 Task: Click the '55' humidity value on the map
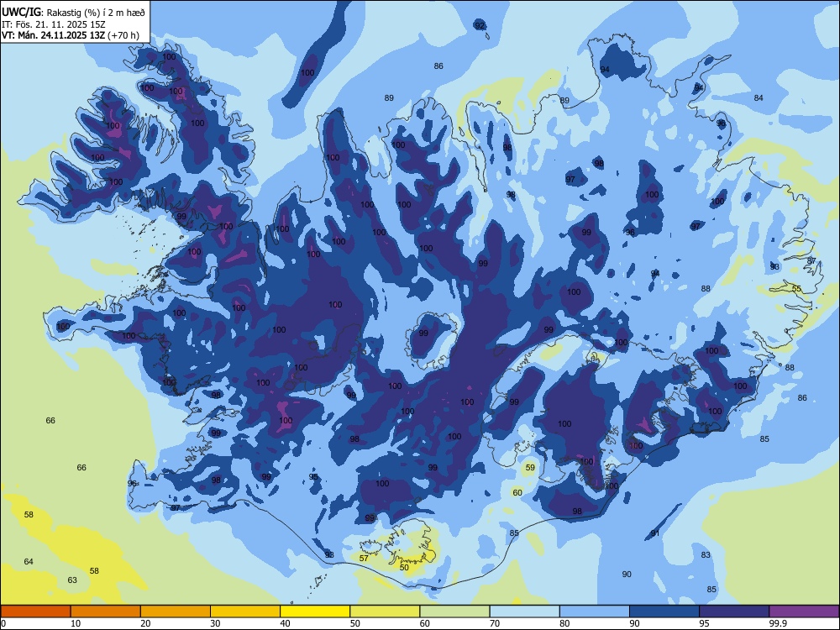pos(796,289)
